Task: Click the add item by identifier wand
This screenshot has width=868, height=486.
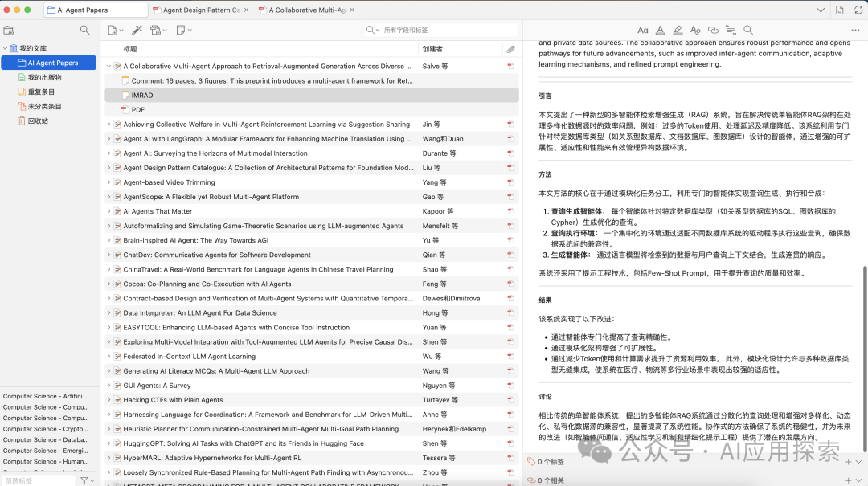Action: click(137, 30)
